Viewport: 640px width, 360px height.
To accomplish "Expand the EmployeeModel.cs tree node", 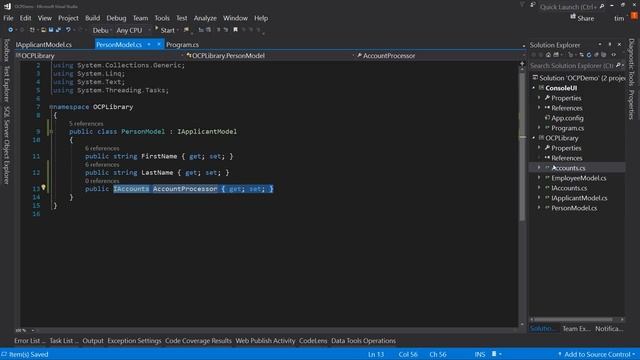I will point(539,178).
